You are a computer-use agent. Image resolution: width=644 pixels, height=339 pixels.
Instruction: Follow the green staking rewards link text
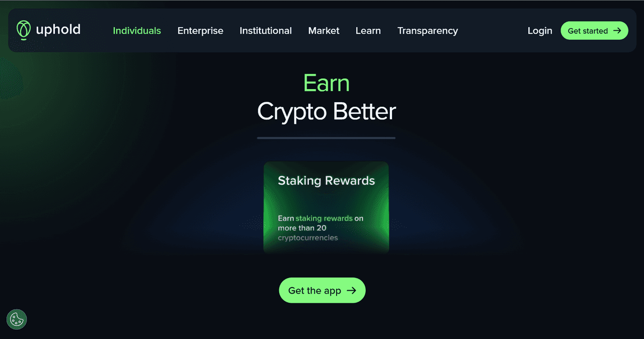pos(324,219)
